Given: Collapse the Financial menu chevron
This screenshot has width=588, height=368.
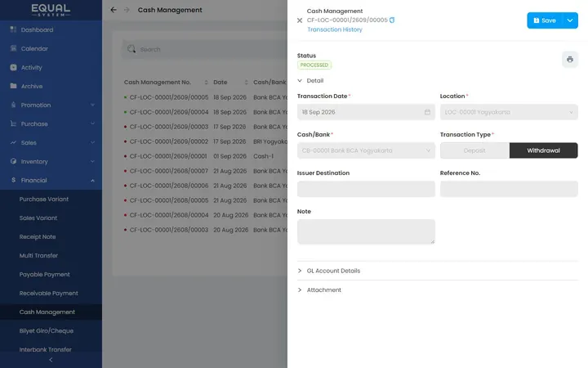Looking at the screenshot, I should [92, 180].
